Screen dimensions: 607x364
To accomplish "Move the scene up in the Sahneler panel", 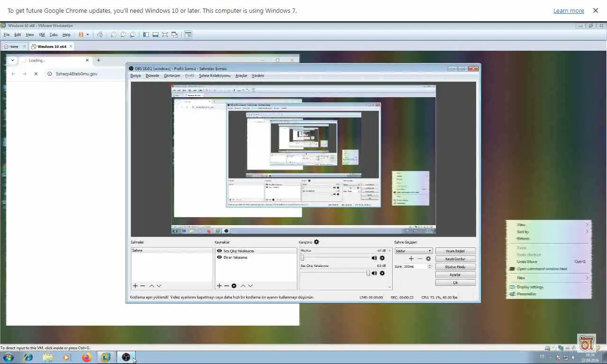I will click(152, 286).
